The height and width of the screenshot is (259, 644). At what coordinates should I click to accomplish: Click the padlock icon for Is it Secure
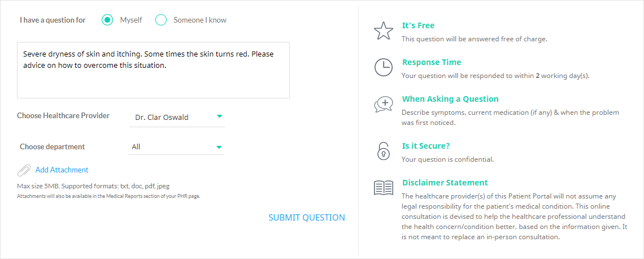pyautogui.click(x=383, y=150)
